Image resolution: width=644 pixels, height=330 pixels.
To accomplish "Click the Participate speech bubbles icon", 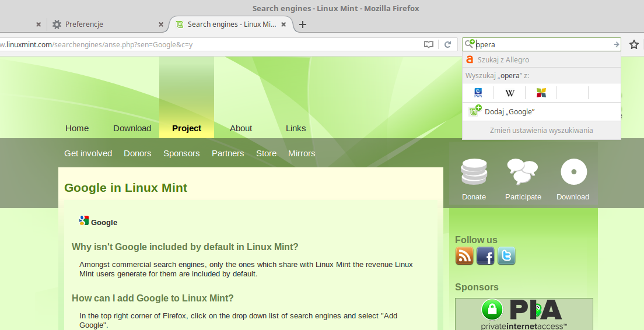I will coord(523,171).
